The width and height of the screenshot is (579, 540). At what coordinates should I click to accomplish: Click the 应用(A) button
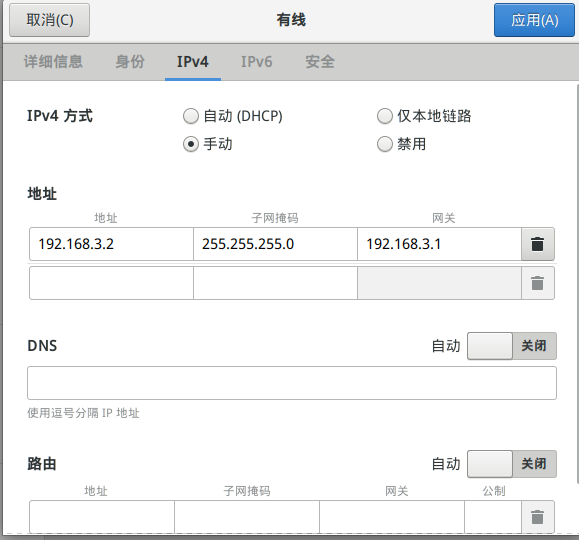coord(534,20)
